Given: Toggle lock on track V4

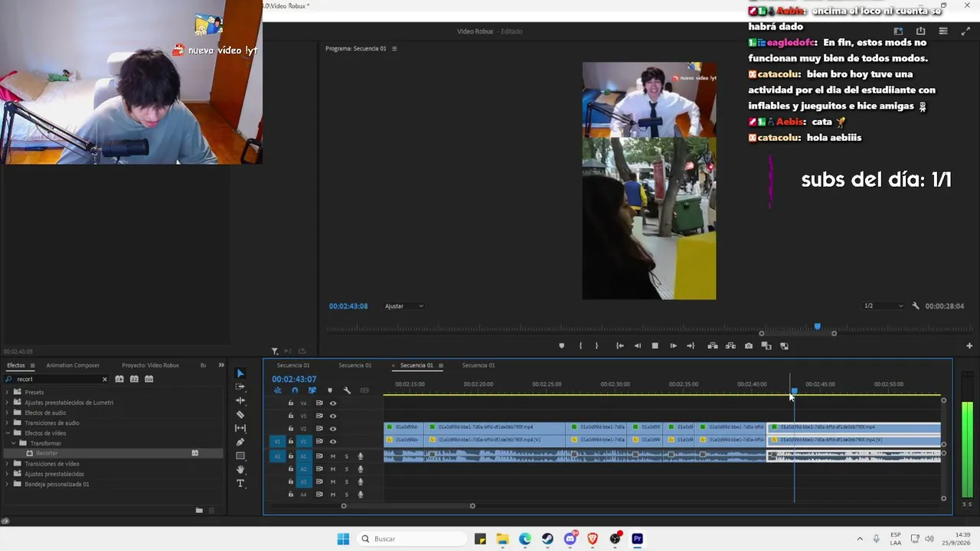Looking at the screenshot, I should pos(291,403).
